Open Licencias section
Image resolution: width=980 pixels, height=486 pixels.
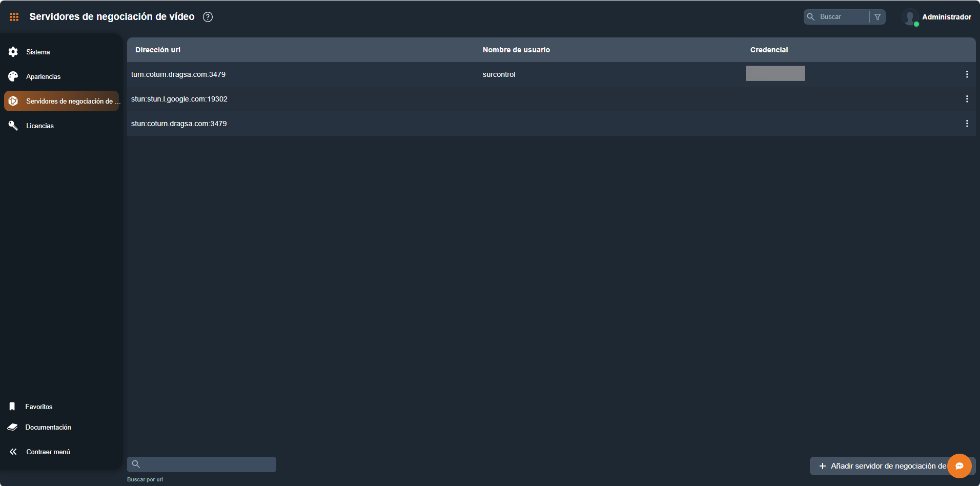coord(39,126)
